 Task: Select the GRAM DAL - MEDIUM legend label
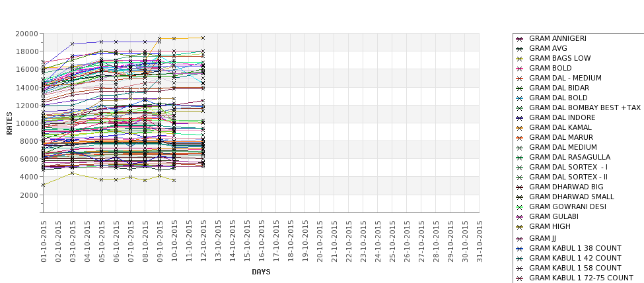(x=565, y=78)
